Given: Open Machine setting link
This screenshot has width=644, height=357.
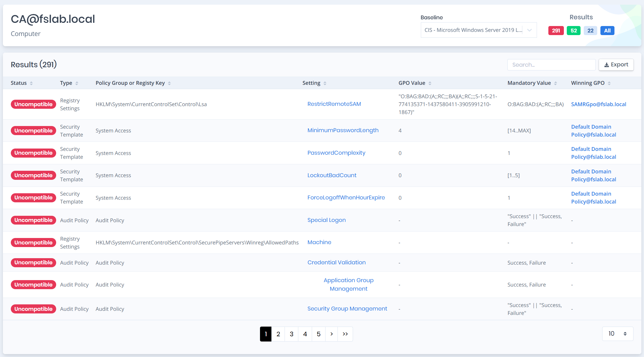Looking at the screenshot, I should (x=319, y=242).
